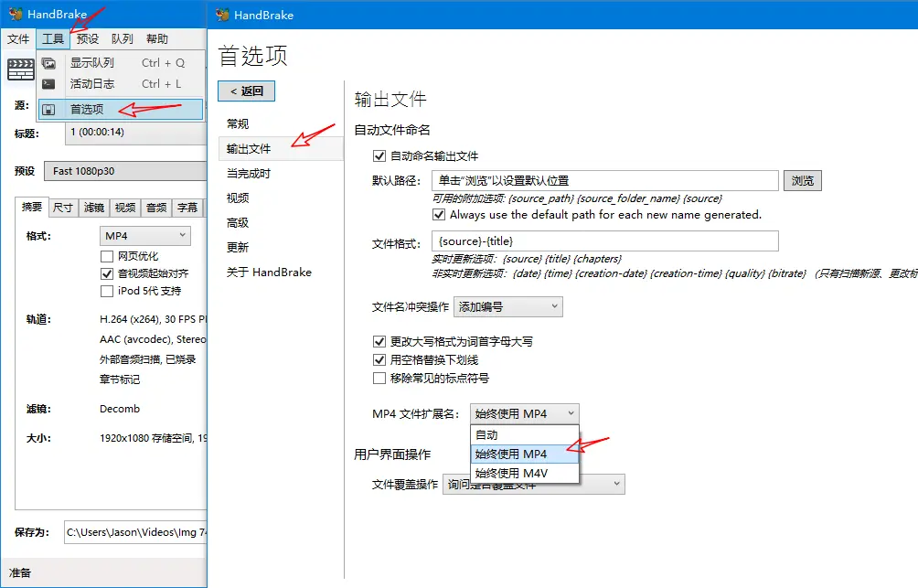Screen dimensions: 918x588
Task: Toggle 更改大写格式为词首字母大写 checkbox
Action: (x=379, y=341)
